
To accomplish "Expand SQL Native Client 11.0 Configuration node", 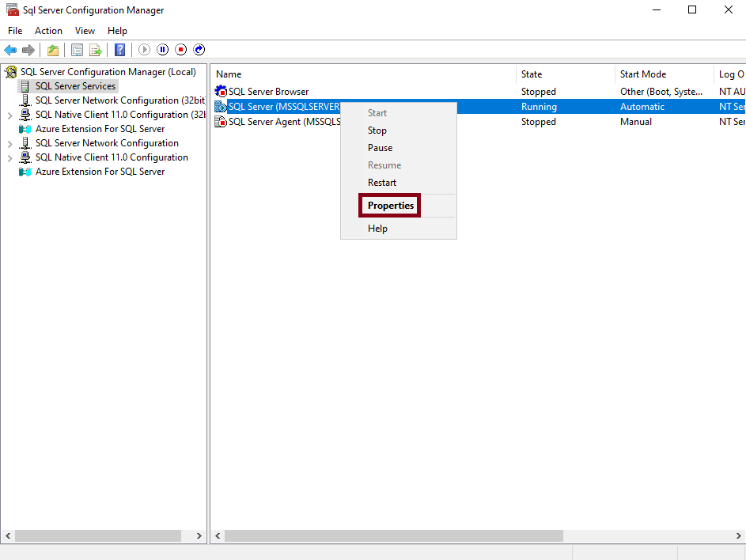I will pyautogui.click(x=10, y=158).
